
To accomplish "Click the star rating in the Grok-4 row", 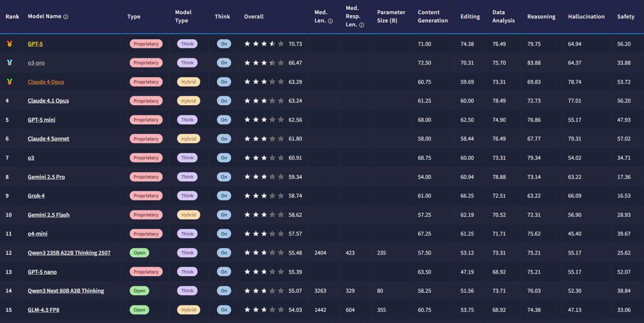I will pos(264,196).
